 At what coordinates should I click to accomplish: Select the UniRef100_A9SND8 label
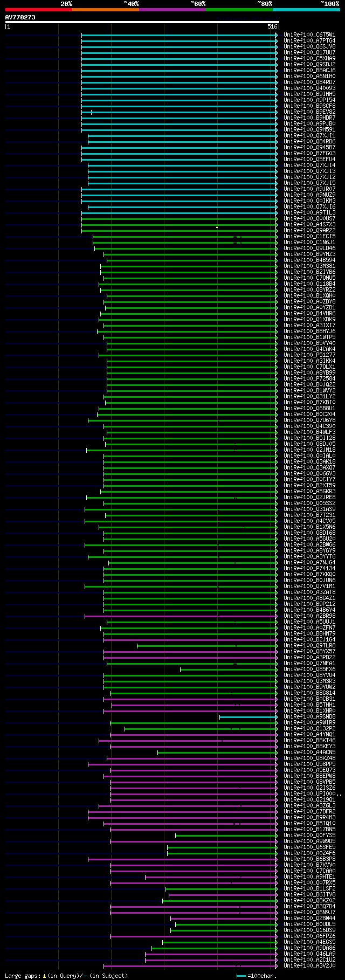pyautogui.click(x=309, y=717)
